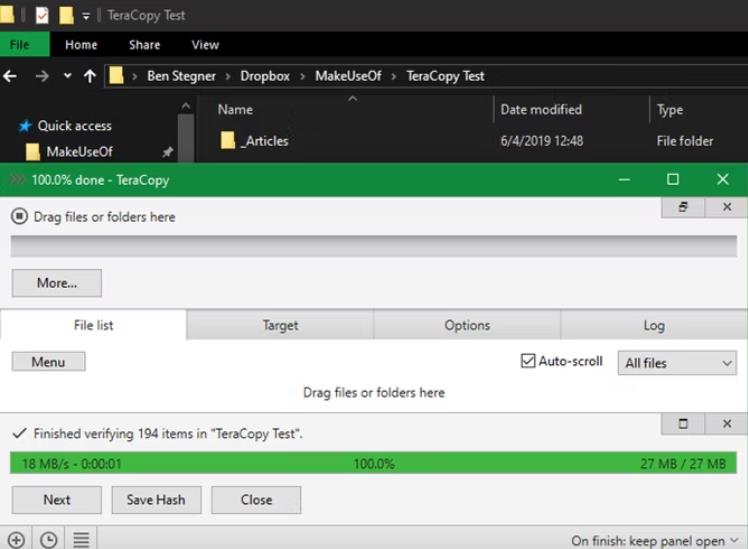Open the Options tab
Viewport: 748px width, 549px height.
coord(467,325)
